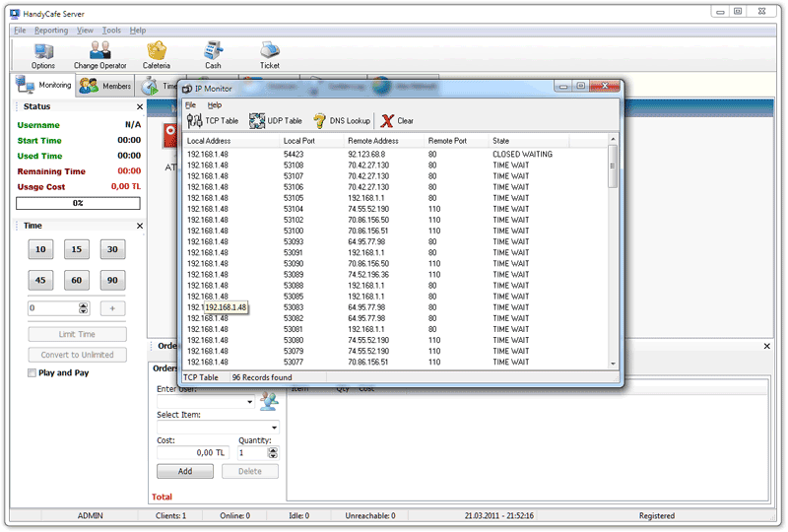The width and height of the screenshot is (788, 532).
Task: Click the Unreachable: 0 status bar entry
Action: pos(370,516)
